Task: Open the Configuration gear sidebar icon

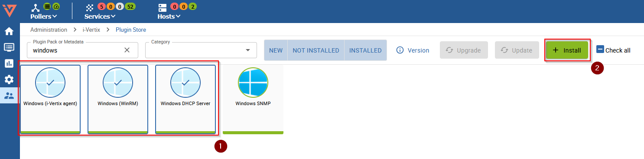Action: (x=9, y=79)
